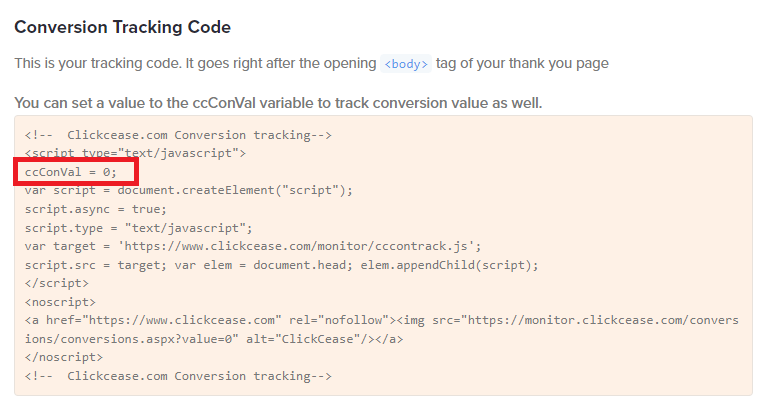Click the elem.appendChild(script) line
Viewport: 769px width, 410px height.
click(282, 265)
